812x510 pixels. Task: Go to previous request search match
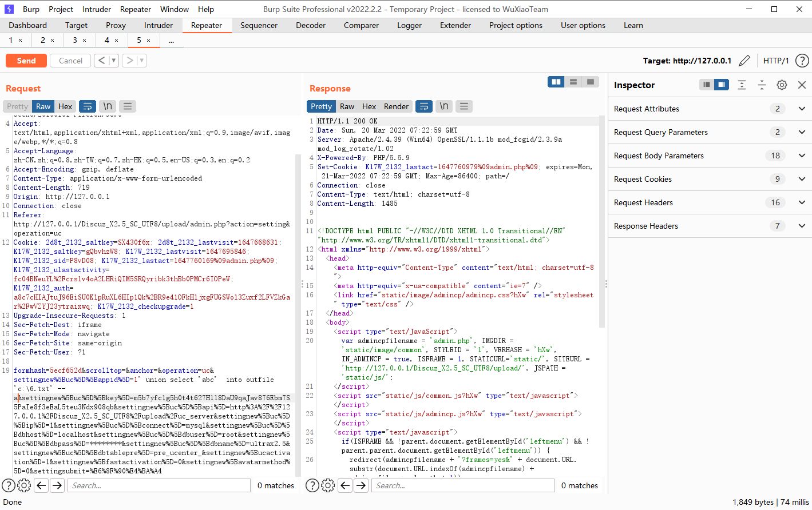[41, 485]
